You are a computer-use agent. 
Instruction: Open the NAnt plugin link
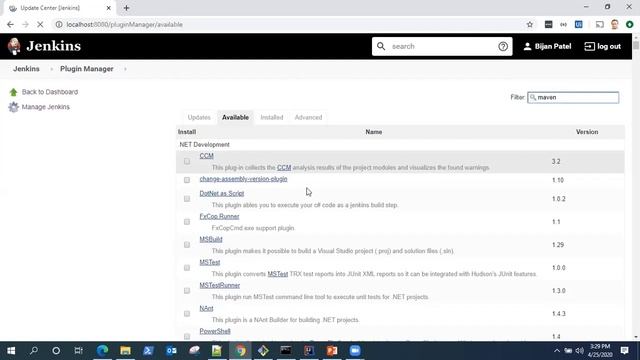206,308
